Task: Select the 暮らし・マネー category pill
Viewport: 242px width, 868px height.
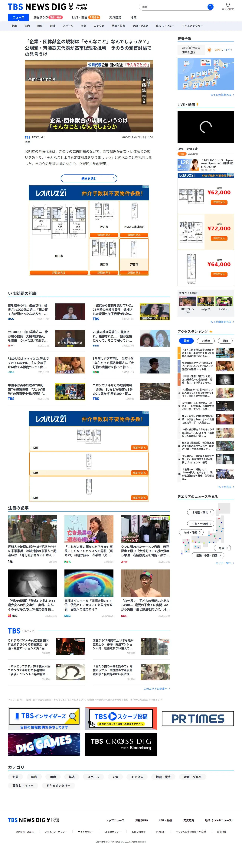Action: (x=23, y=785)
